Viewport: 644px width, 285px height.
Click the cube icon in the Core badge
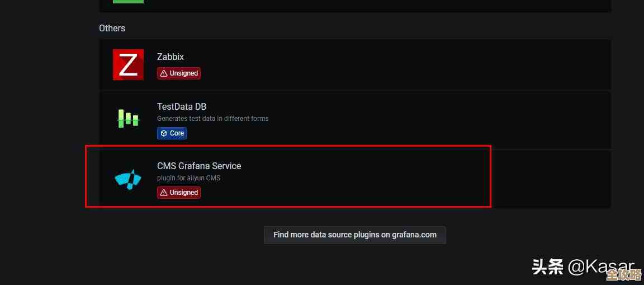click(164, 133)
